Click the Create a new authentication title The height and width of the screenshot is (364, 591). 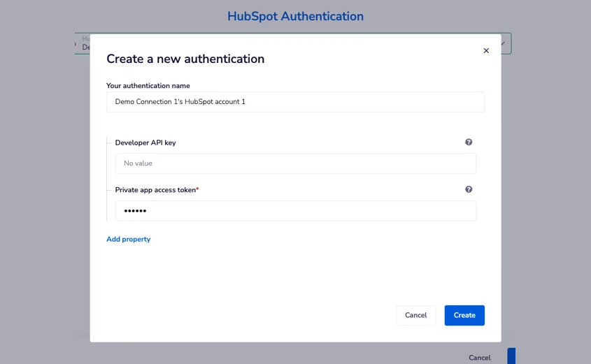[185, 59]
